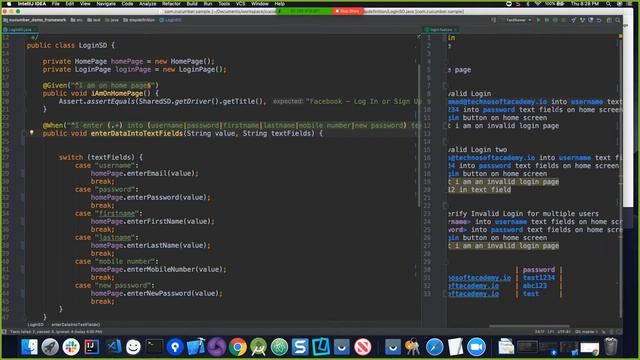The height and width of the screenshot is (360, 640).
Task: Build the project with the hammer icon
Action: point(493,20)
